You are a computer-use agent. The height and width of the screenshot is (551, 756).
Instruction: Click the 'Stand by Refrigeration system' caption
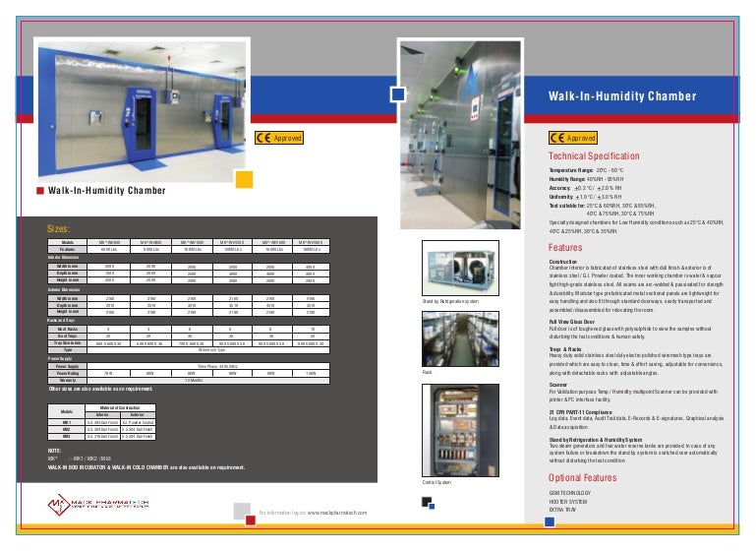pos(450,301)
